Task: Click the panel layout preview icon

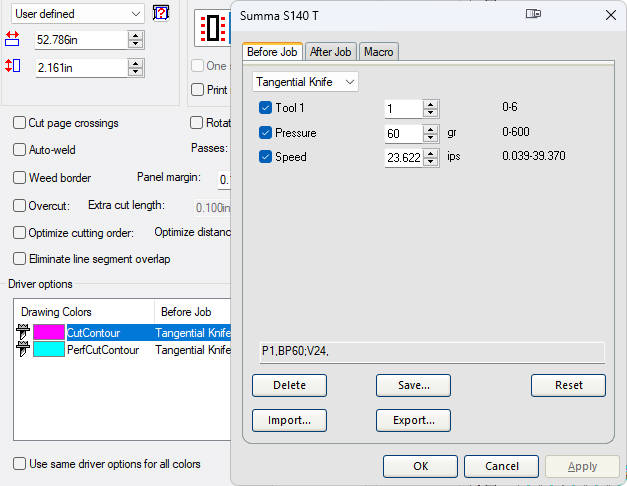Action: (213, 28)
